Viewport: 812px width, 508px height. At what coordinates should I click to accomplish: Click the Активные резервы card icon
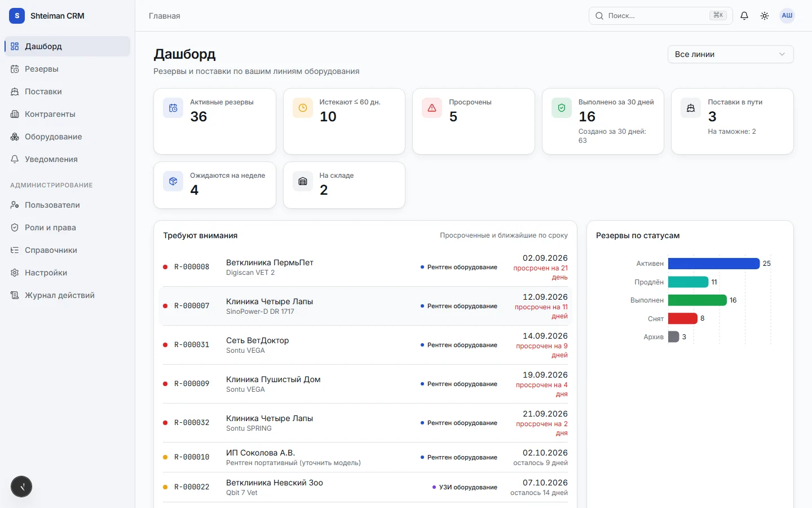coord(173,108)
